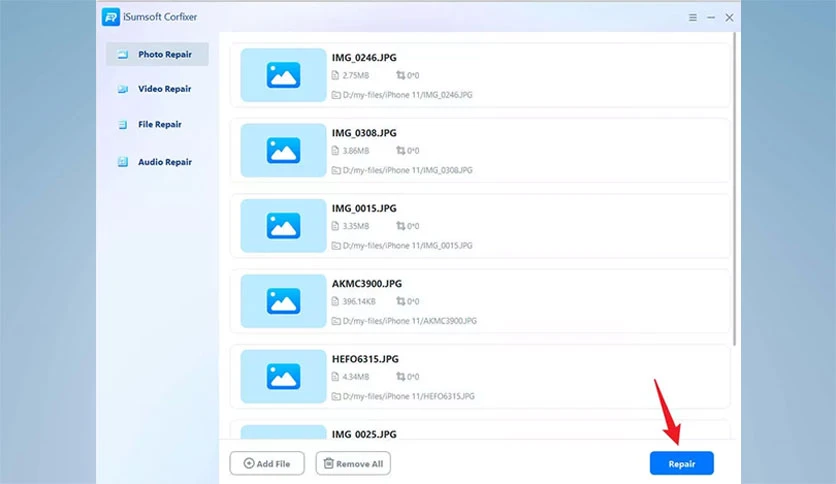This screenshot has width=836, height=484.
Task: Click the dimensions crop icon for IMG_0246.JPG
Action: 400,75
